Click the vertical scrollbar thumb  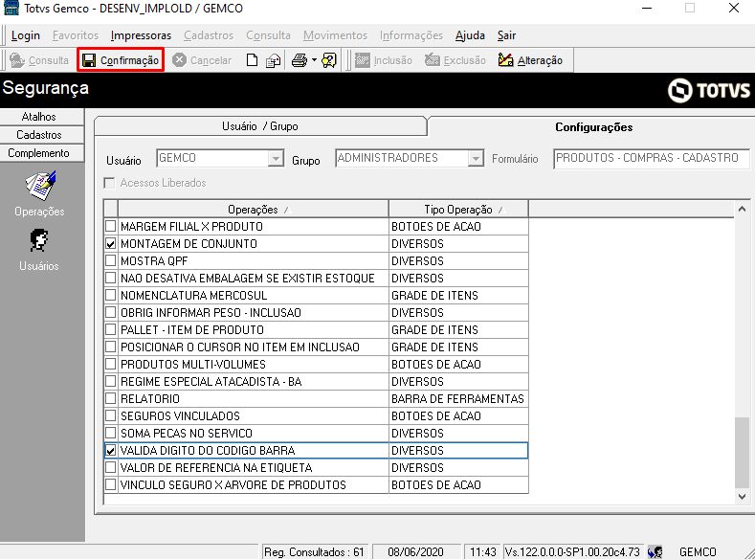(x=742, y=453)
